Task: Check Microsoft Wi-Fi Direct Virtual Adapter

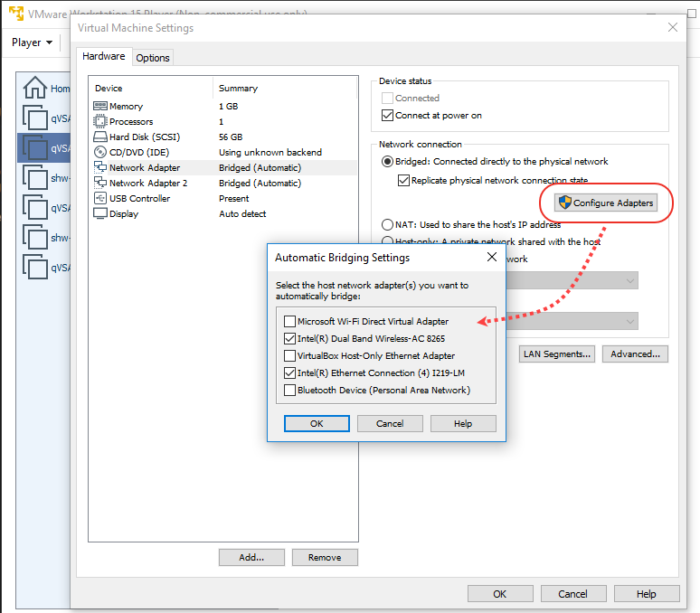Action: point(289,321)
